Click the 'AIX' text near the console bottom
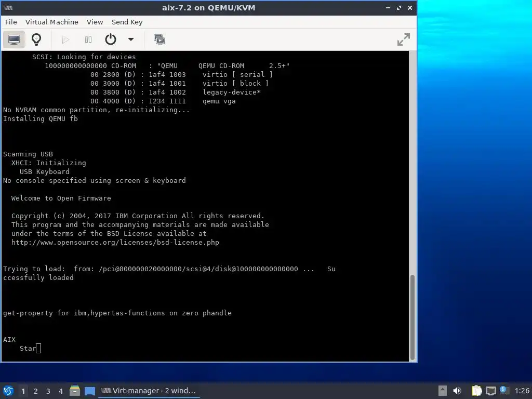The image size is (532, 399). pyautogui.click(x=9, y=339)
